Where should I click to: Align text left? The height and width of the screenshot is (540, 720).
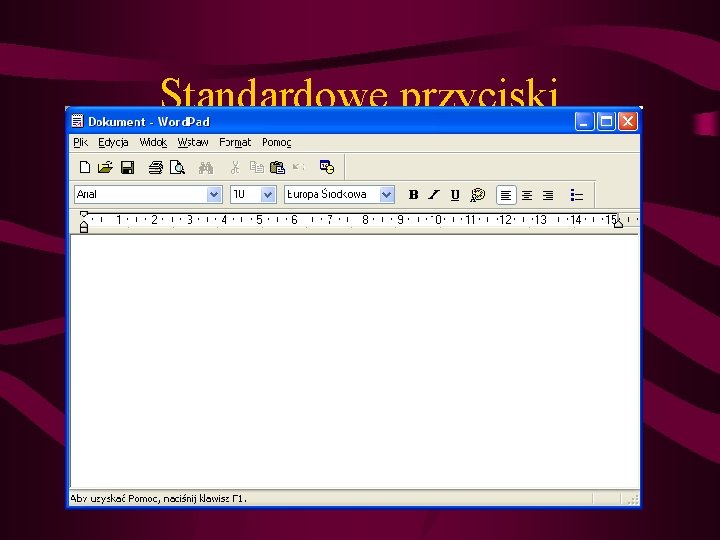pyautogui.click(x=506, y=195)
